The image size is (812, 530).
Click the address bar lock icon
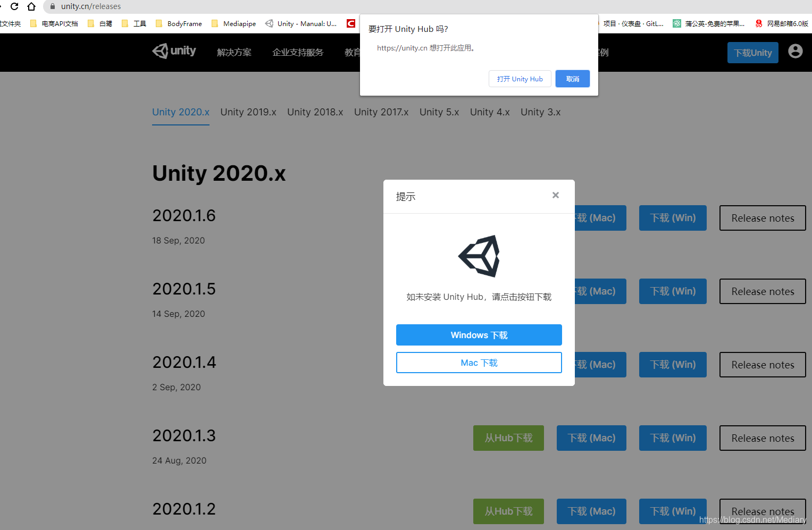point(52,6)
